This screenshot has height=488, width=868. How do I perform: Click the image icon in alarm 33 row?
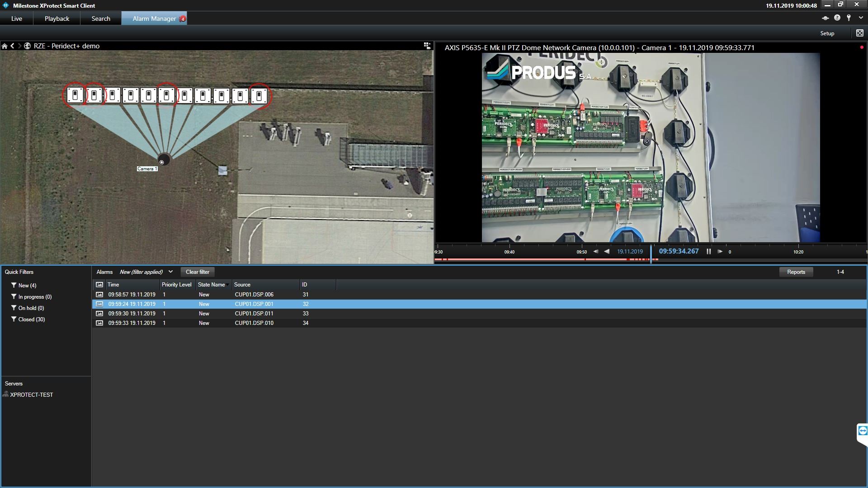99,314
